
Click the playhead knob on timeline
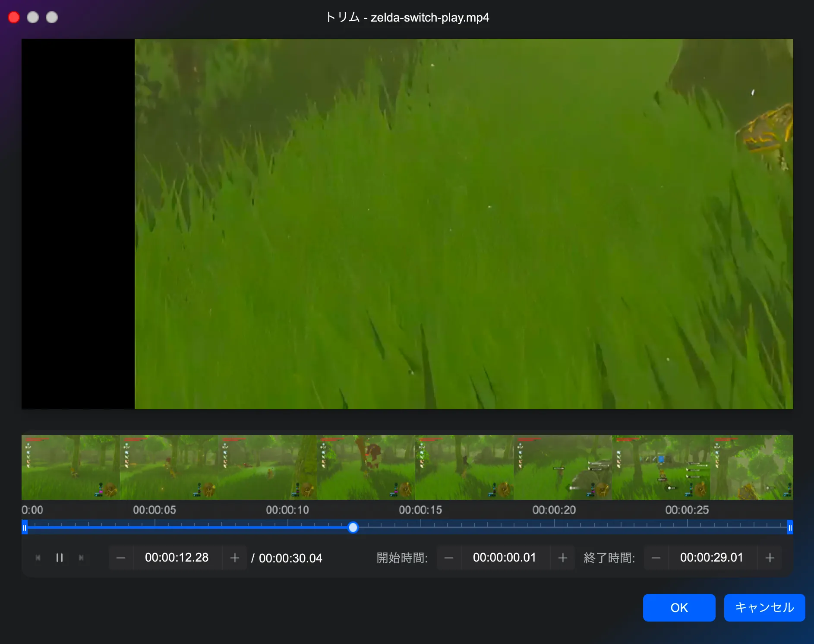[353, 527]
